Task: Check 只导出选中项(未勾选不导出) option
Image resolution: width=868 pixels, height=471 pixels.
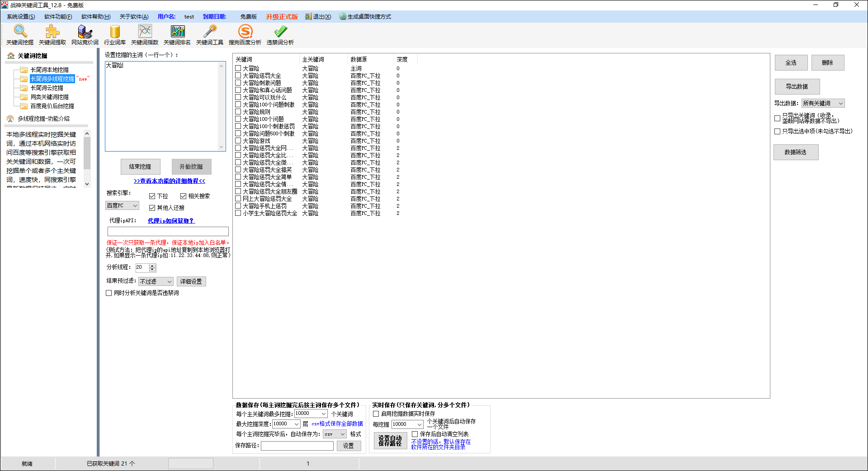Action: point(777,131)
